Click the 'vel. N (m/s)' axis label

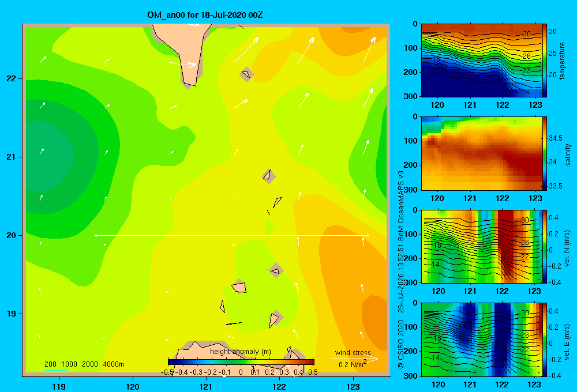click(567, 248)
